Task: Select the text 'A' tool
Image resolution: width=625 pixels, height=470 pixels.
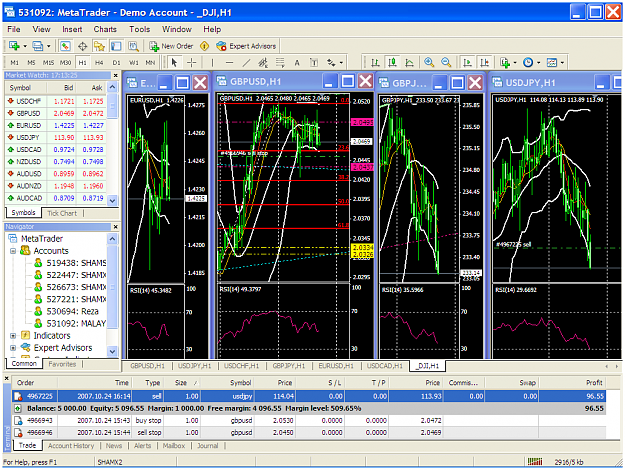Action: 297,63
